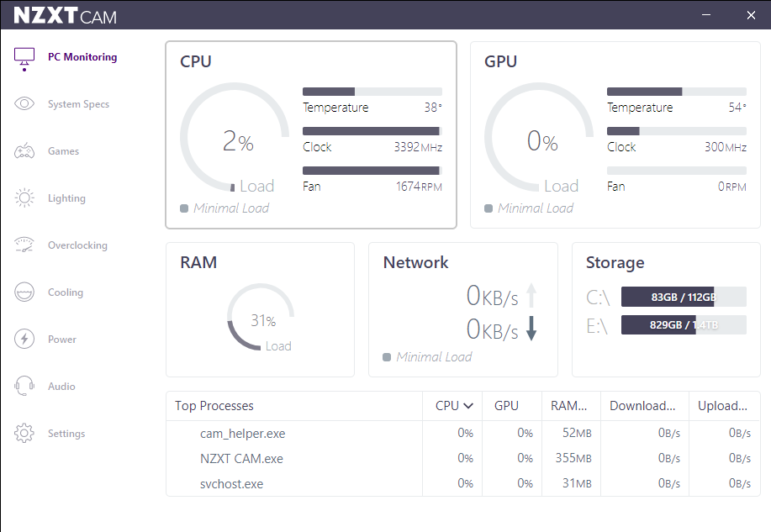Open the Cooling icon in sidebar
The height and width of the screenshot is (532, 771).
[x=24, y=292]
